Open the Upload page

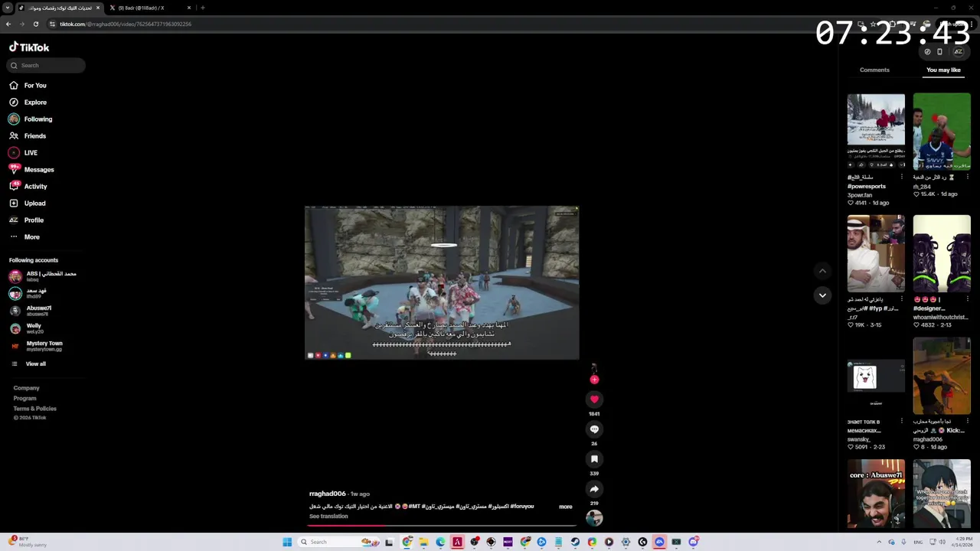(x=28, y=203)
